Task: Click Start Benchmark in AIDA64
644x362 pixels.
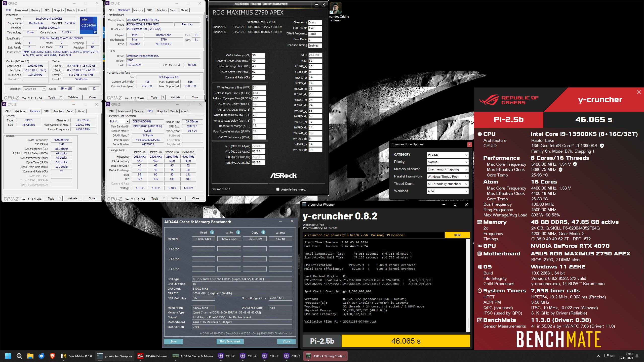Action: pyautogui.click(x=230, y=341)
